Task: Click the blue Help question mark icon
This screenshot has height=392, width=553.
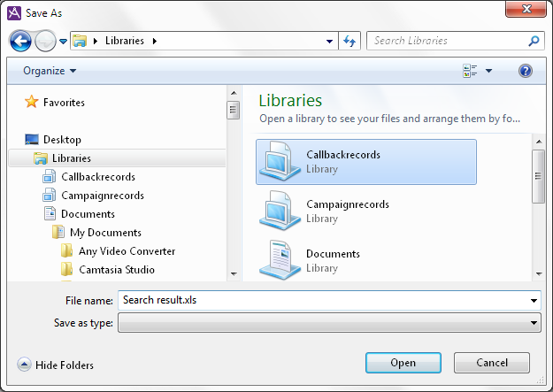Action: click(525, 71)
